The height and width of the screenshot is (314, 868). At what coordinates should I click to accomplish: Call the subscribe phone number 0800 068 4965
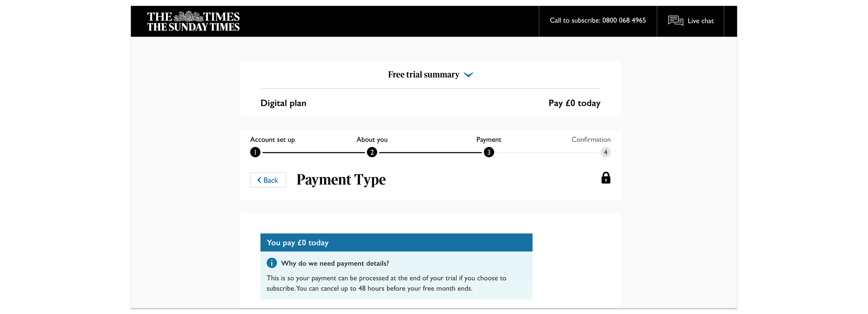tap(624, 20)
